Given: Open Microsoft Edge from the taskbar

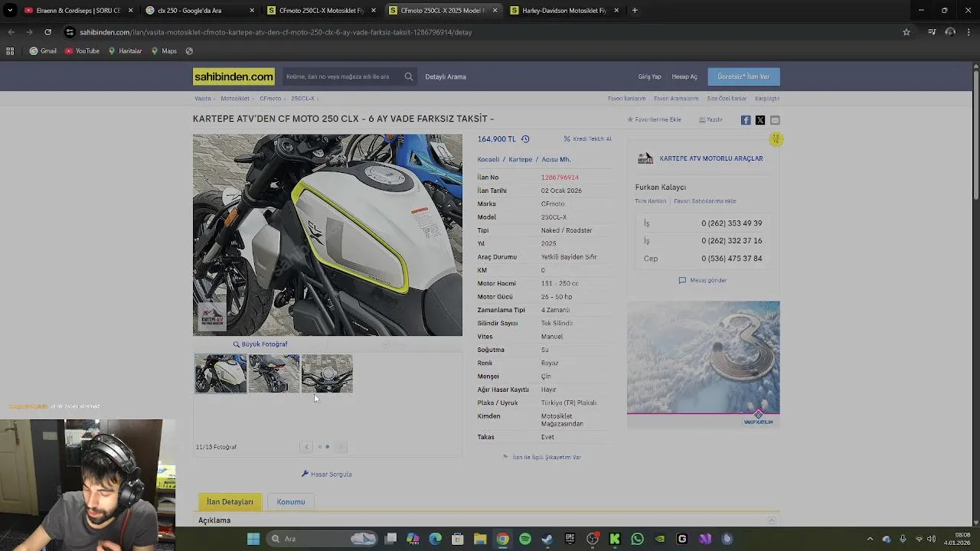Looking at the screenshot, I should (436, 539).
